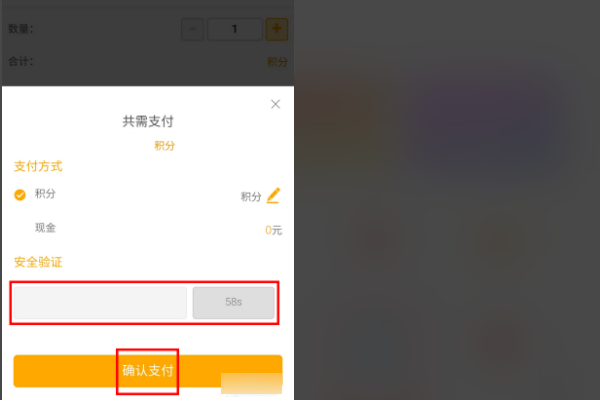Click the verification code input field
600x400 pixels.
[x=100, y=303]
